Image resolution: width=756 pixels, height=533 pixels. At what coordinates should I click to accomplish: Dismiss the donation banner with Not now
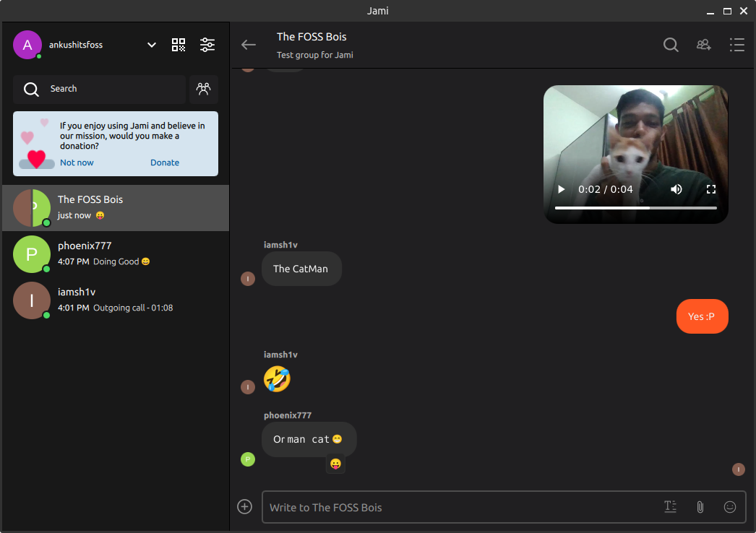[x=77, y=162]
